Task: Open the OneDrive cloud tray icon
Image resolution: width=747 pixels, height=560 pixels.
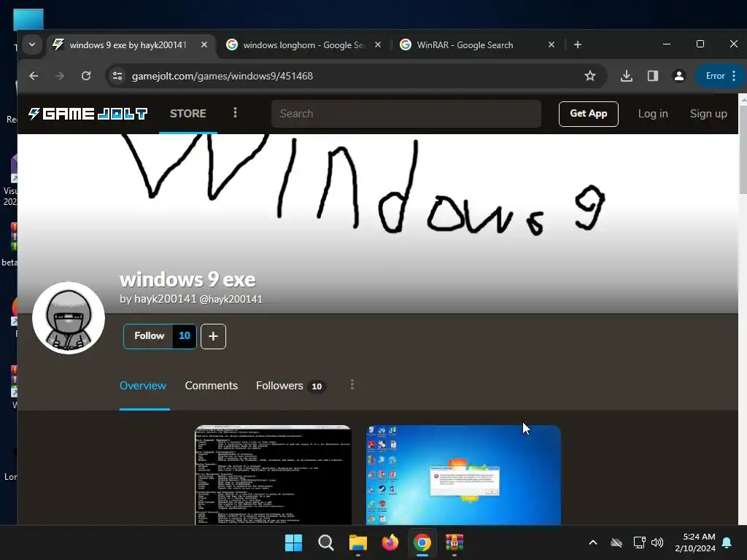Action: 616,542
